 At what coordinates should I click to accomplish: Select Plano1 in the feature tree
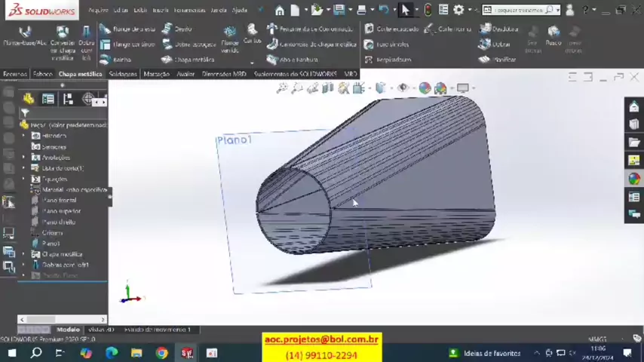pyautogui.click(x=51, y=244)
